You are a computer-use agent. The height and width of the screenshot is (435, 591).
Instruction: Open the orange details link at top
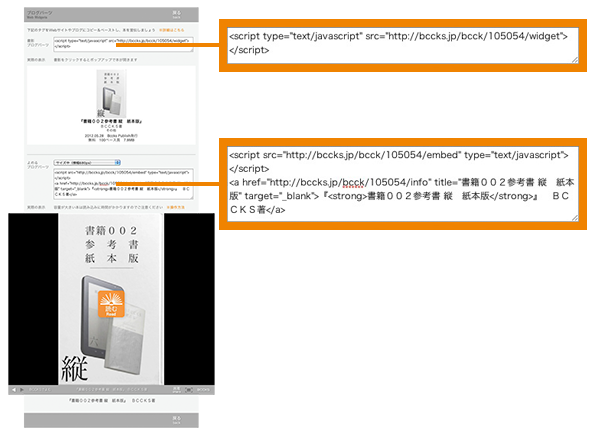[172, 30]
